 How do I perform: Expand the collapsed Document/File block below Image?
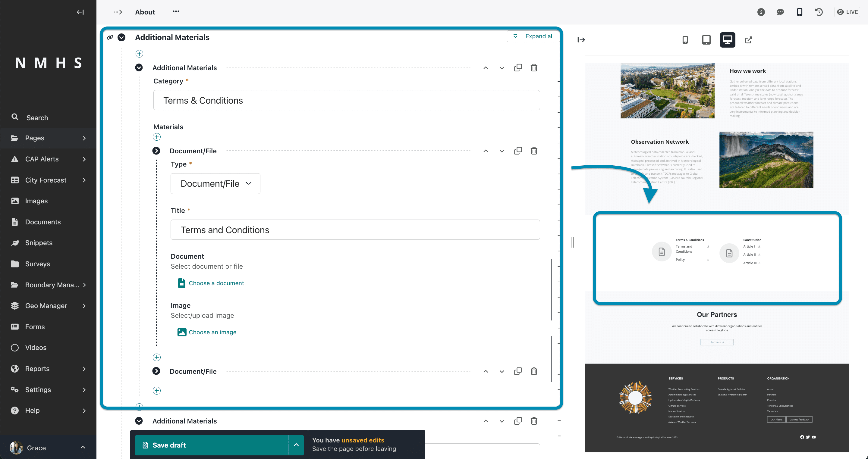pyautogui.click(x=156, y=371)
